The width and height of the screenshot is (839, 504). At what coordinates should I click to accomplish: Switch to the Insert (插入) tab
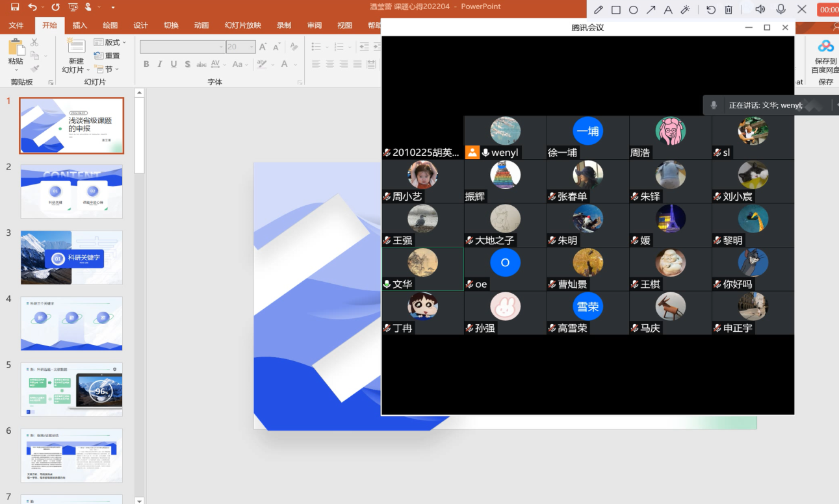pyautogui.click(x=79, y=25)
